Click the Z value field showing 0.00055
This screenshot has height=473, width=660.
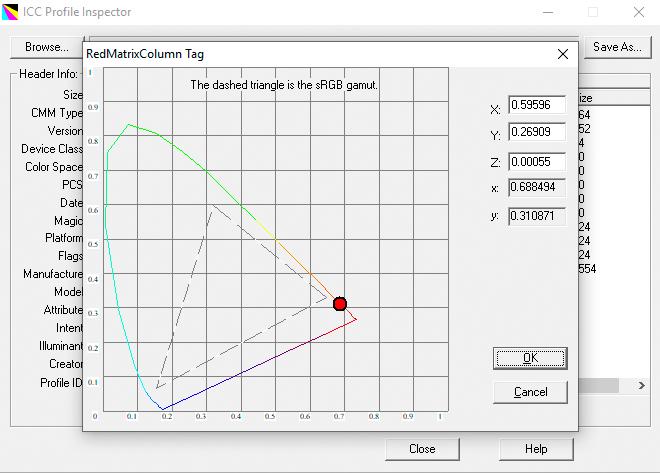click(x=537, y=162)
